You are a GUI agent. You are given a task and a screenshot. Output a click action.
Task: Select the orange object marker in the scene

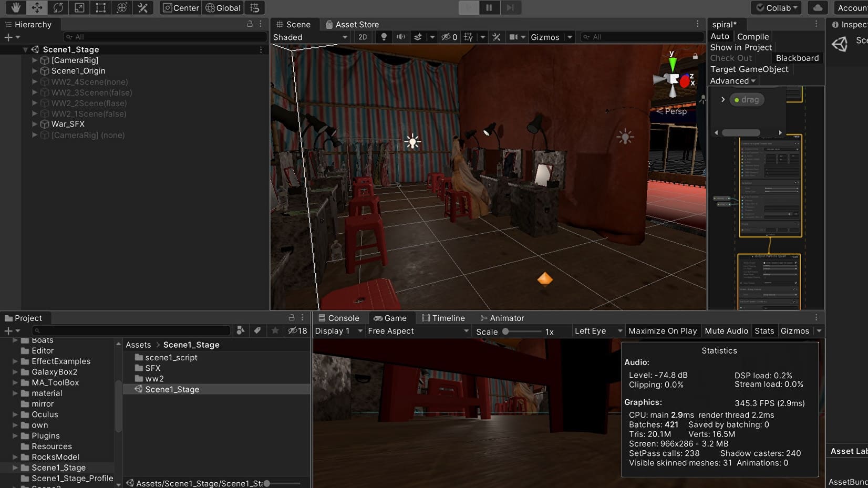click(x=545, y=278)
